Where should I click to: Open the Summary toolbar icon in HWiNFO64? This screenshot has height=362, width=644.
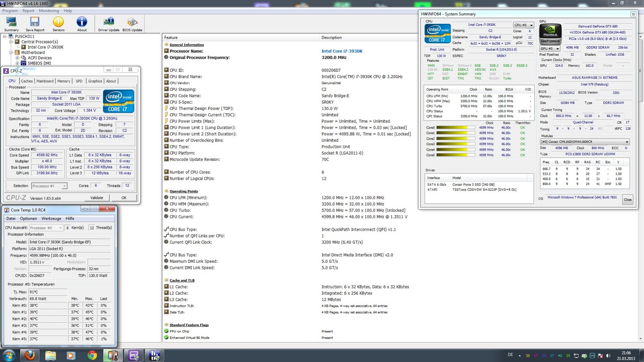[x=11, y=24]
